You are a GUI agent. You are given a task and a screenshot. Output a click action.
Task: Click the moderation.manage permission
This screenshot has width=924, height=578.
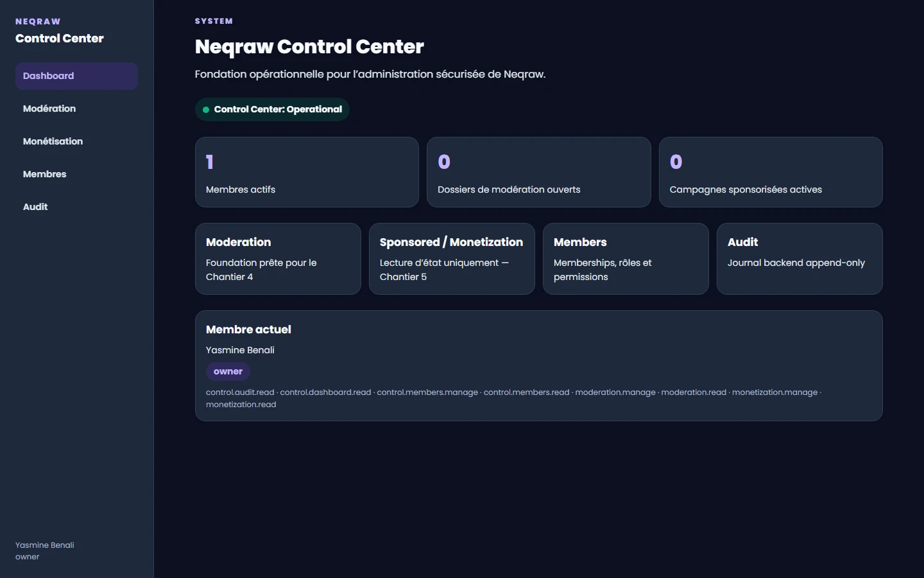pyautogui.click(x=615, y=392)
